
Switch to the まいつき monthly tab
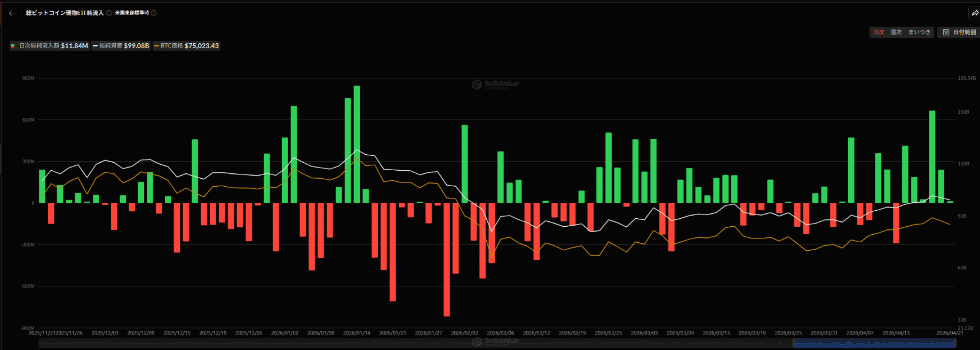(x=919, y=33)
